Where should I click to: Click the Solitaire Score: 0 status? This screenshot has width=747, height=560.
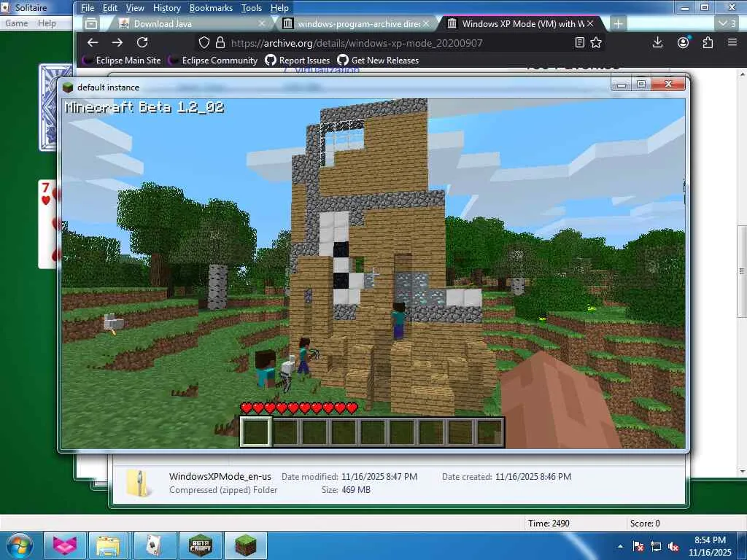click(x=645, y=524)
